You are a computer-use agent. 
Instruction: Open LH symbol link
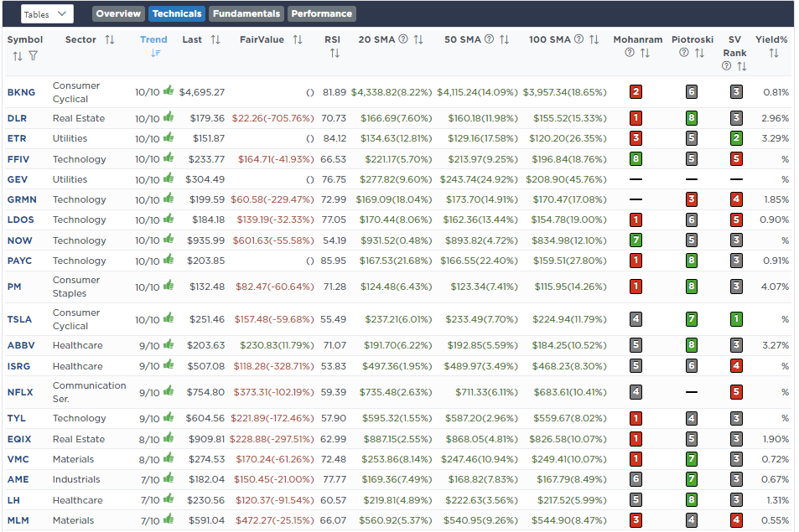(13, 500)
